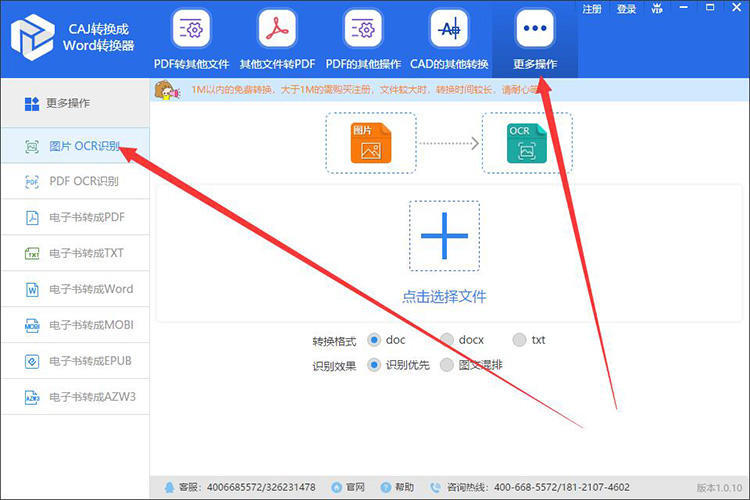The image size is (750, 500).
Task: Click the 客服 bell icon in status bar
Action: click(169, 488)
